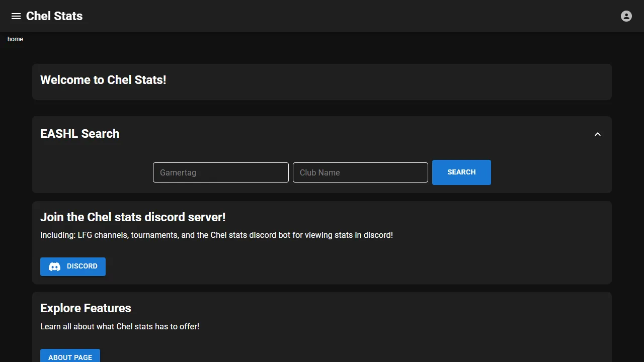Screen dimensions: 644x362
Task: Click the Chel Stats site title
Action: tap(54, 16)
